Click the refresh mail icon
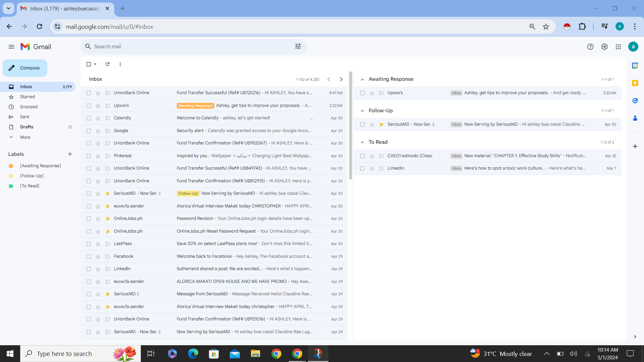 (x=107, y=64)
